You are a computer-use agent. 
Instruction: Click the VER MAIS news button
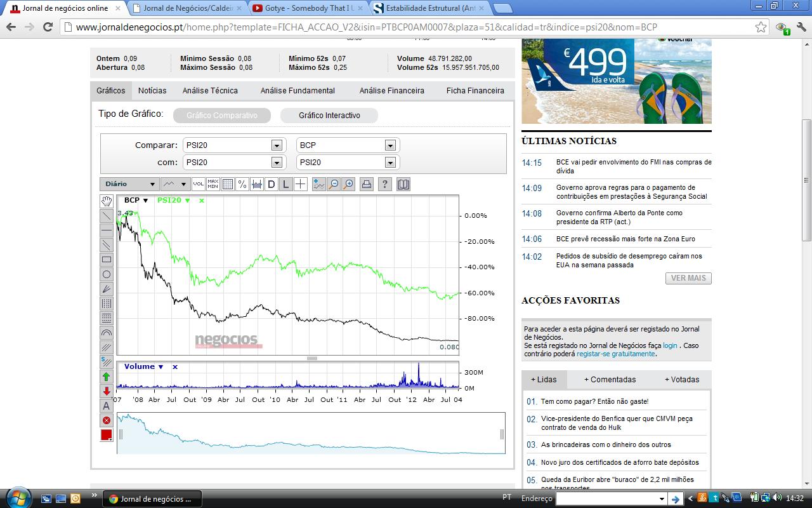[688, 278]
